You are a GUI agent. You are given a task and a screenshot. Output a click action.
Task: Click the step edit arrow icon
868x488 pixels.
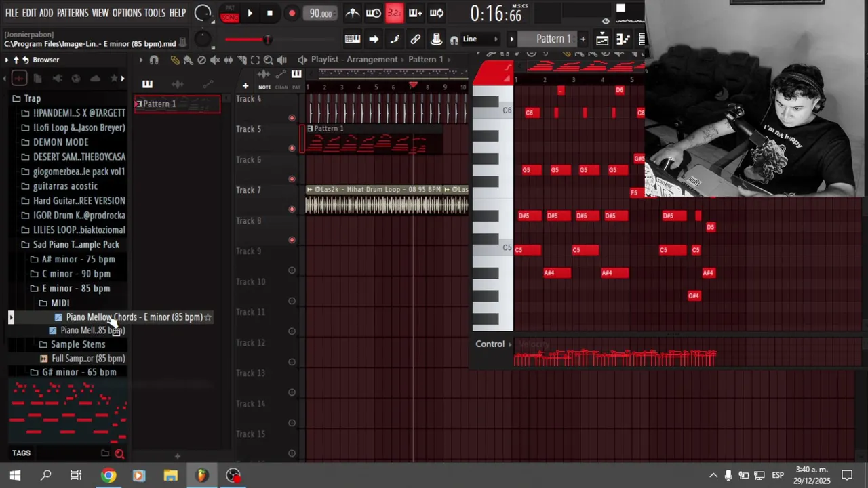click(x=374, y=39)
